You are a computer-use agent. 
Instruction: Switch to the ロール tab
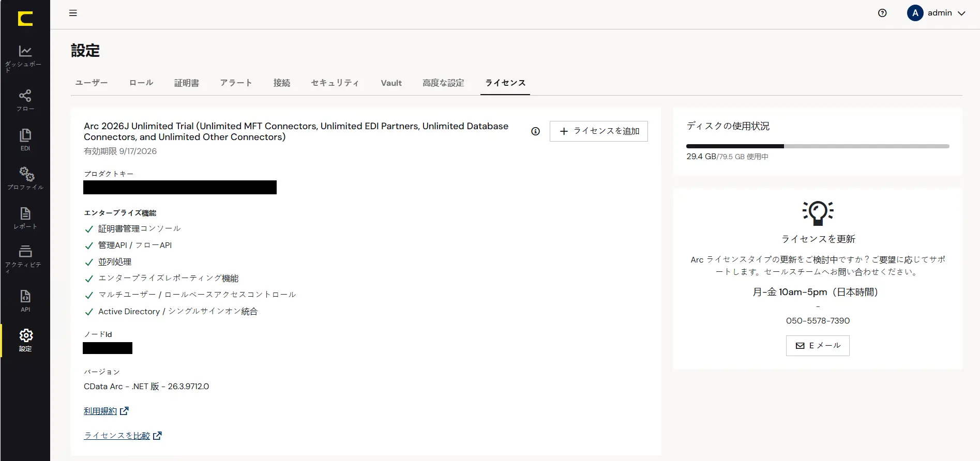[x=141, y=83]
